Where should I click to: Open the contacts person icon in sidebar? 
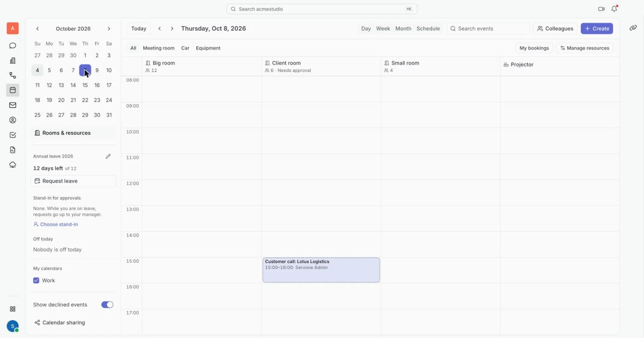coord(13,120)
